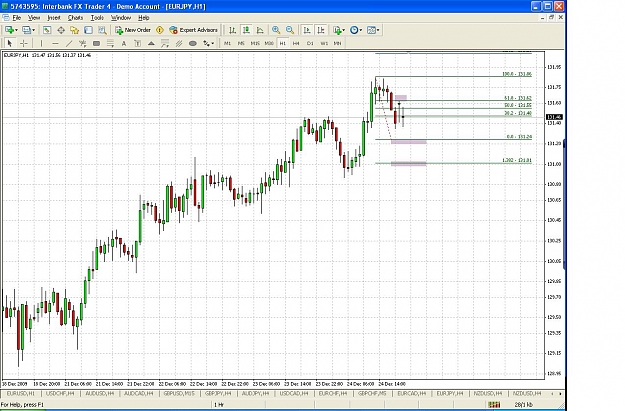
Task: Select the Triangle shape tool
Action: (x=151, y=43)
